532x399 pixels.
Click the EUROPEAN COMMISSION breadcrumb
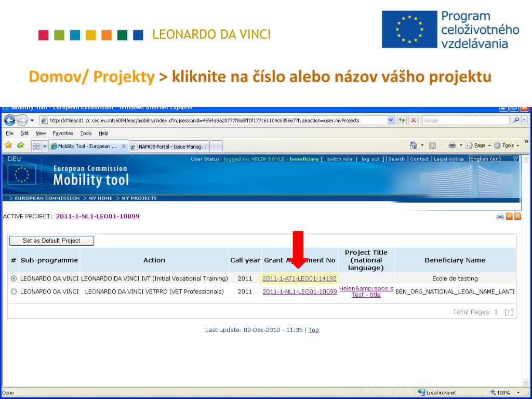pyautogui.click(x=47, y=198)
